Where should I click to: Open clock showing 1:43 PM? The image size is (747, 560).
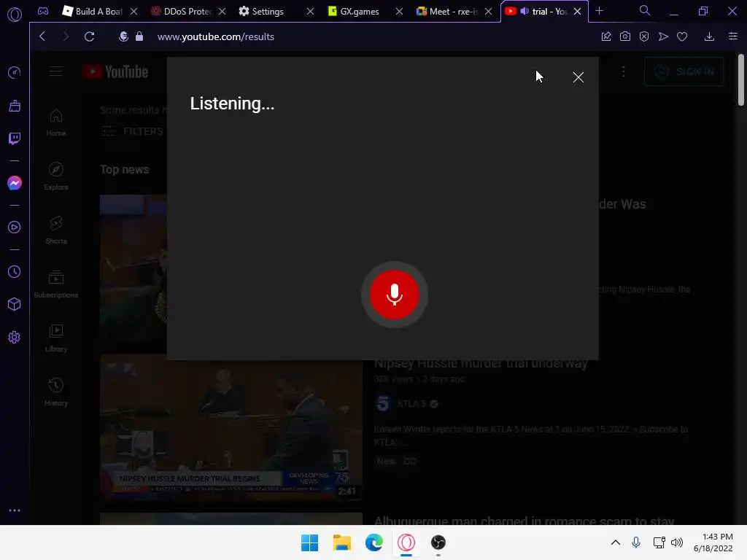[713, 542]
